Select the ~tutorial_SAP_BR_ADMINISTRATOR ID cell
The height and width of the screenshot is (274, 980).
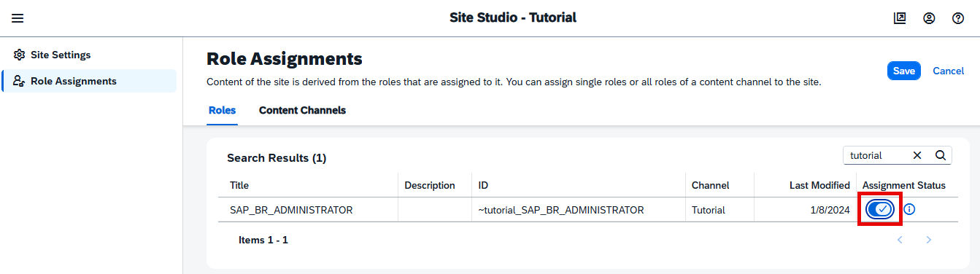[x=561, y=210]
